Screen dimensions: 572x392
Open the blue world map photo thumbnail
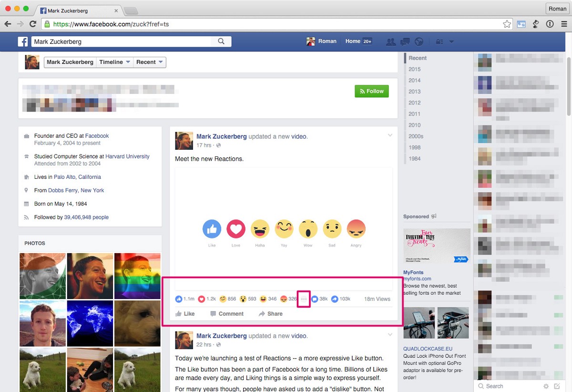90,323
